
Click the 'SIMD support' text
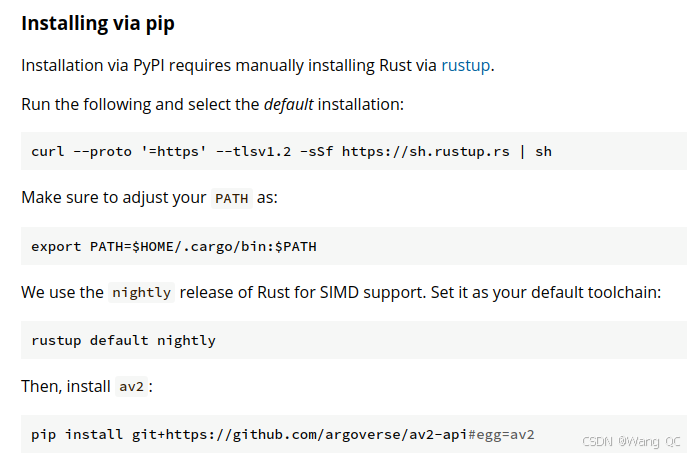[x=372, y=292]
